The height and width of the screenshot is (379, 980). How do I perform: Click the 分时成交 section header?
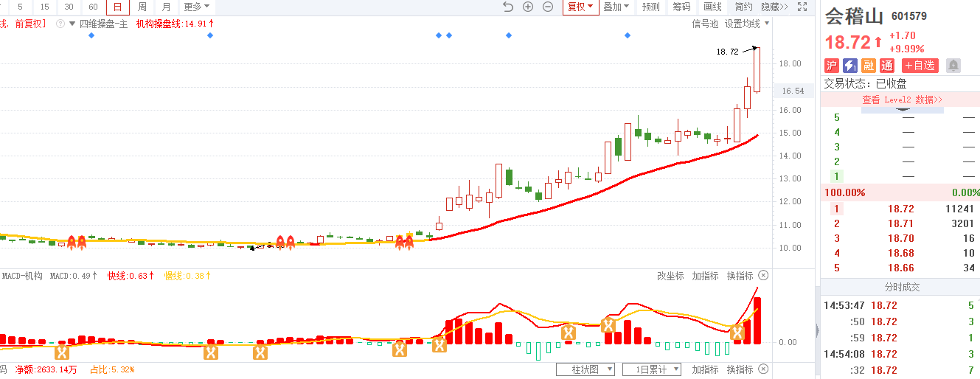[x=901, y=288]
